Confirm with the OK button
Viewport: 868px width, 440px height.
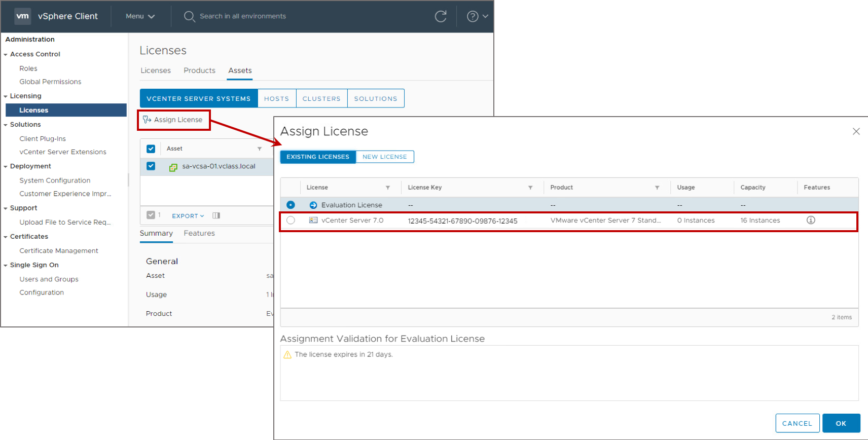[841, 423]
